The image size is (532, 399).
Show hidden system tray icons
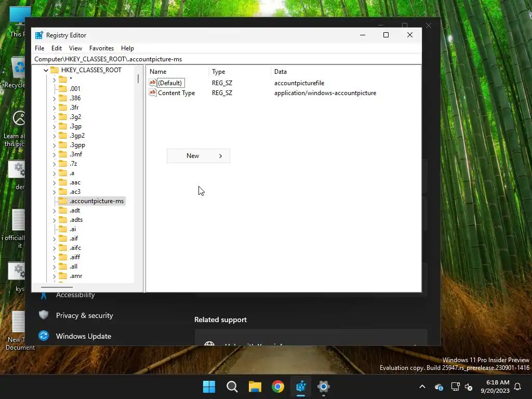click(x=422, y=387)
